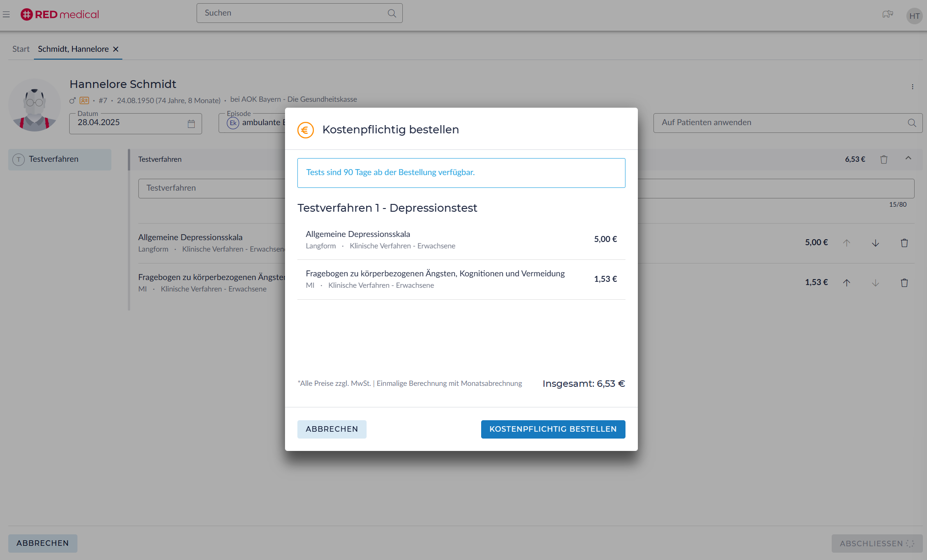Close the Schmidt, Hannelore tab
The height and width of the screenshot is (560, 927).
tap(116, 49)
